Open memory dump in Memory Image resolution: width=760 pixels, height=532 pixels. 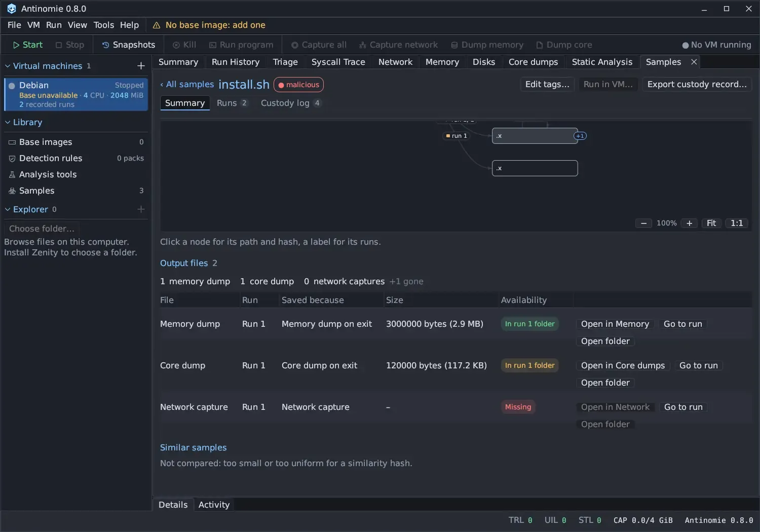click(615, 324)
